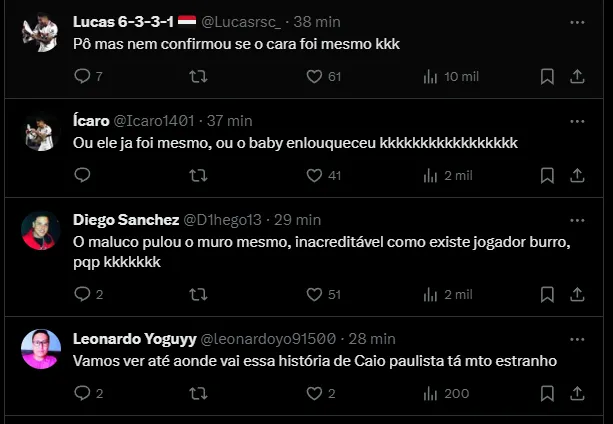View analytics for Diego Sanchez's tweet
Image resolution: width=613 pixels, height=424 pixels.
[x=432, y=294]
